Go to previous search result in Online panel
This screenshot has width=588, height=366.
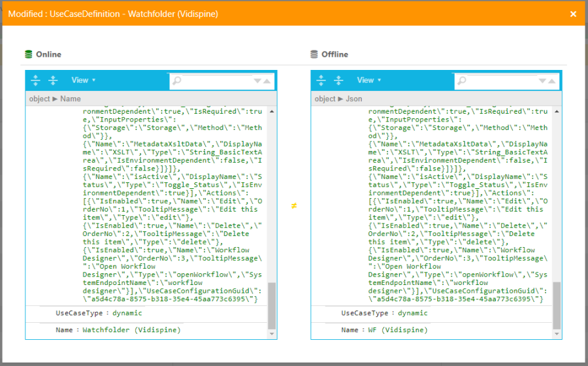[267, 81]
